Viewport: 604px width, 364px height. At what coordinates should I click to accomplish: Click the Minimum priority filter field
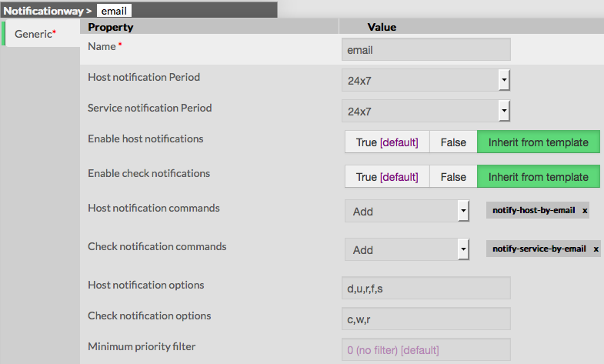[x=425, y=349]
